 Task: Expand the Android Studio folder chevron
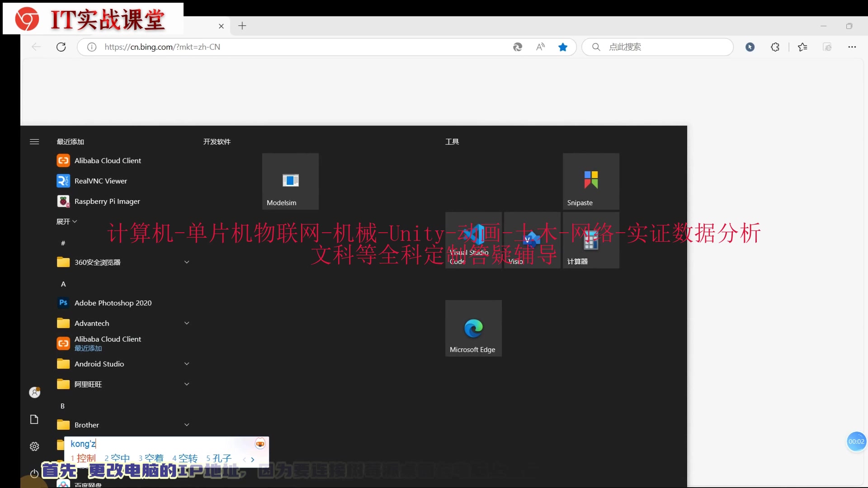pyautogui.click(x=187, y=364)
